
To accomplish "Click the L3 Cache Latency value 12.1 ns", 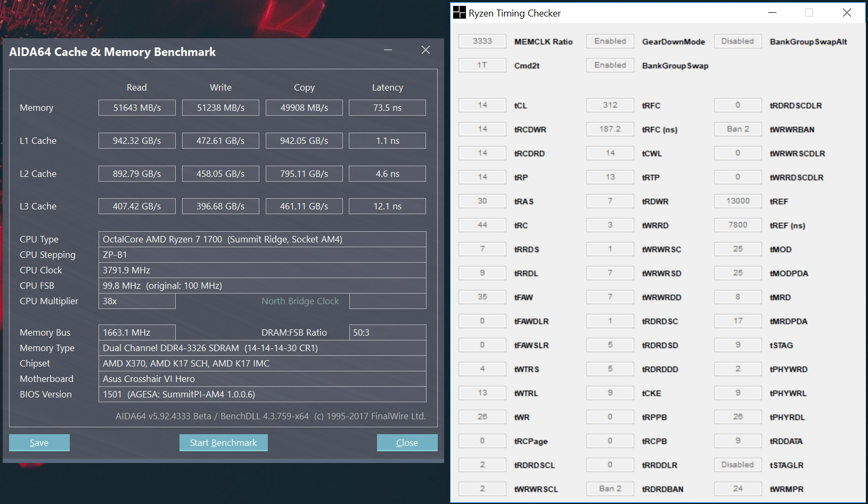I will (x=388, y=206).
